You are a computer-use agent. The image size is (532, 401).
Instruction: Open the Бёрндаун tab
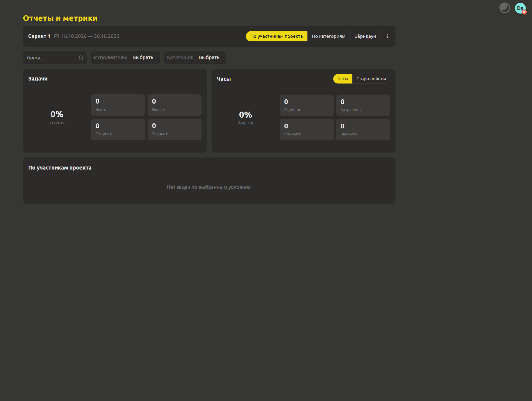coord(365,36)
